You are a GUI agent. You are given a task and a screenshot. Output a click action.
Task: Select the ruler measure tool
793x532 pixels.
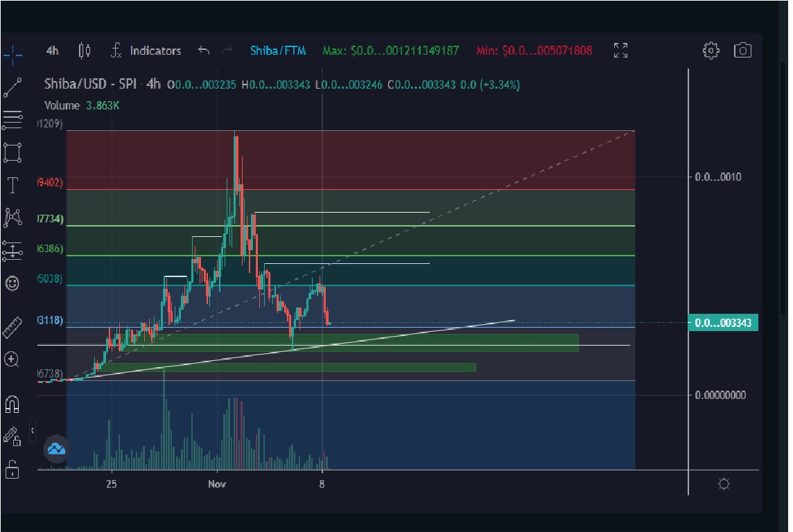tap(12, 328)
